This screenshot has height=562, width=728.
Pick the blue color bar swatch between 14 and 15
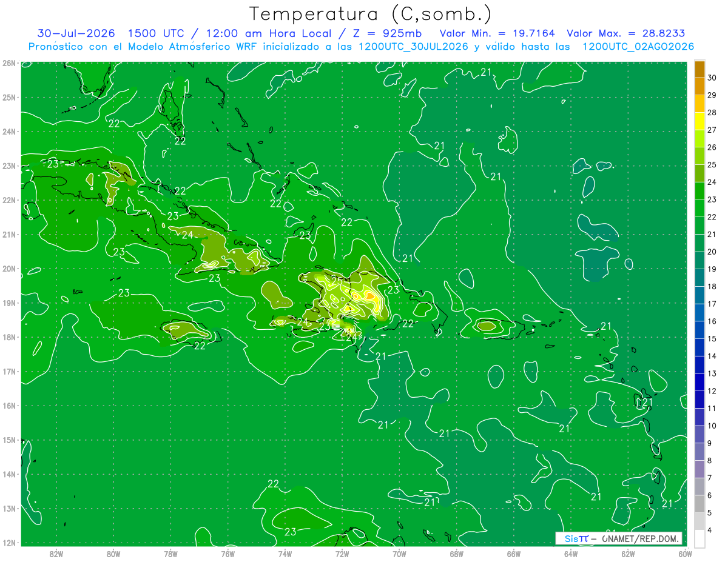point(699,347)
